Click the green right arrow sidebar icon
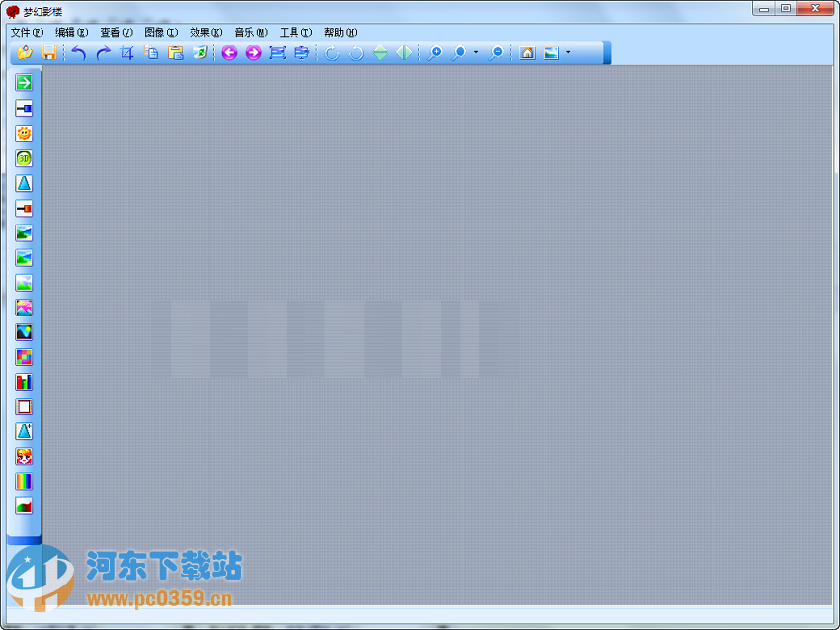Screen dimensions: 840x630 pyautogui.click(x=24, y=82)
